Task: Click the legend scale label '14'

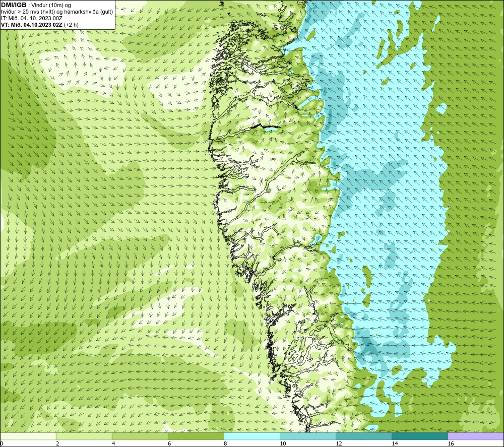Action: point(395,443)
